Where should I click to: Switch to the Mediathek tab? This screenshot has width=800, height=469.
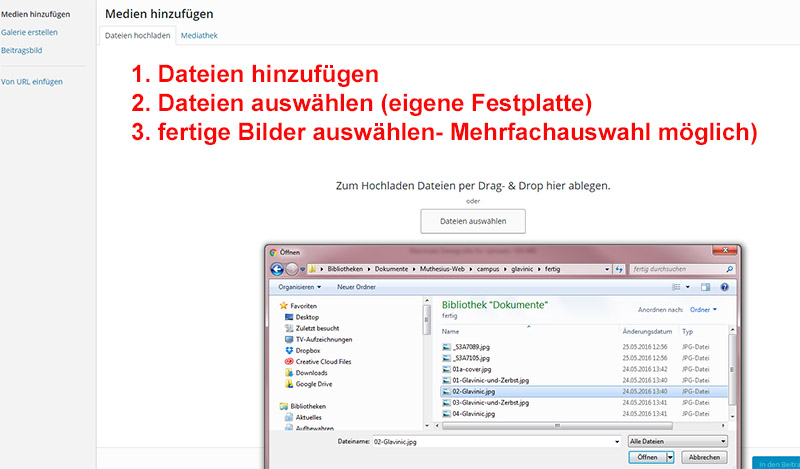(199, 35)
